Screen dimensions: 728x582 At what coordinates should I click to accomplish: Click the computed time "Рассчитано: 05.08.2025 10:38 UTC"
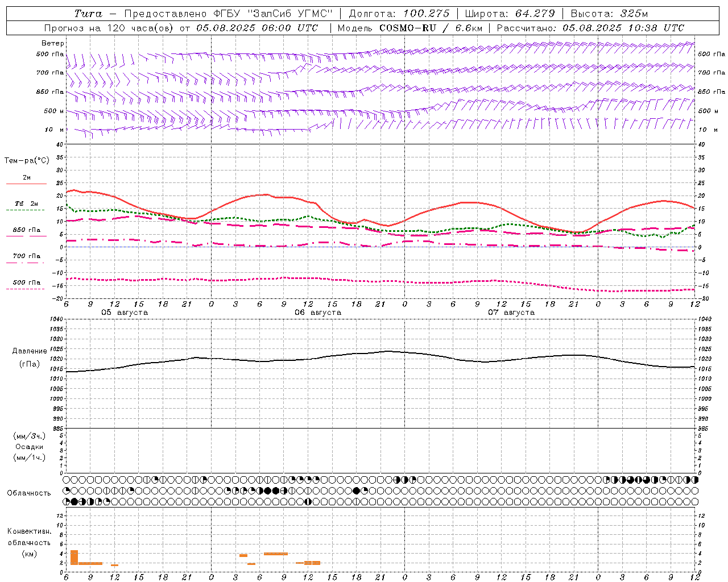pyautogui.click(x=590, y=28)
